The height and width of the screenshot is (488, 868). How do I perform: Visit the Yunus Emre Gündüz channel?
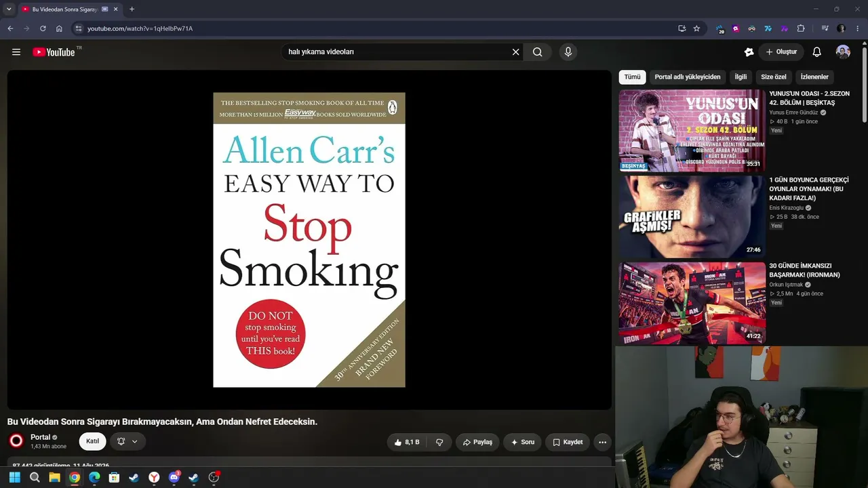point(793,113)
